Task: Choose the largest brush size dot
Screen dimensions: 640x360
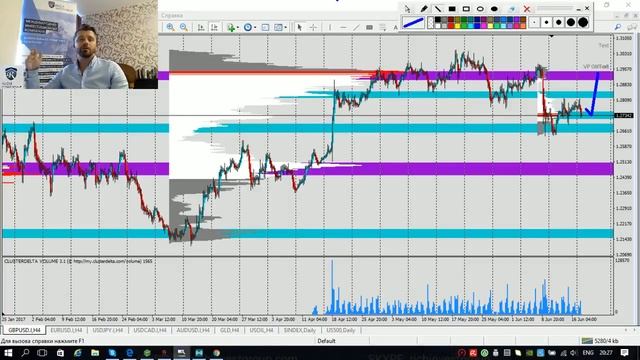Action: [x=583, y=22]
